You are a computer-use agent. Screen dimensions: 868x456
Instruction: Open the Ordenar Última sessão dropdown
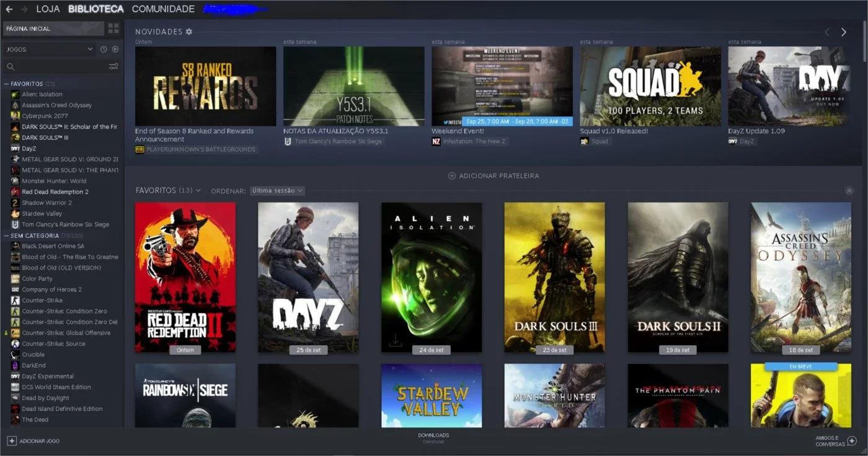click(277, 191)
